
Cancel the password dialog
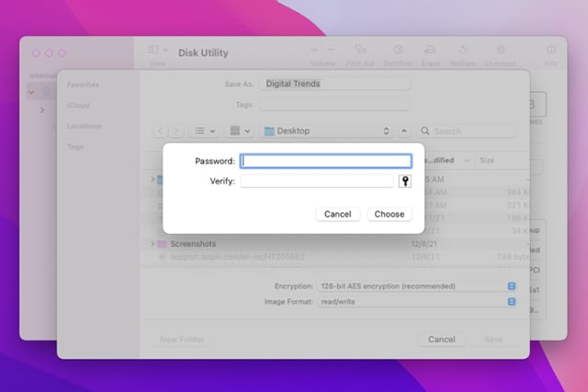[x=337, y=214]
